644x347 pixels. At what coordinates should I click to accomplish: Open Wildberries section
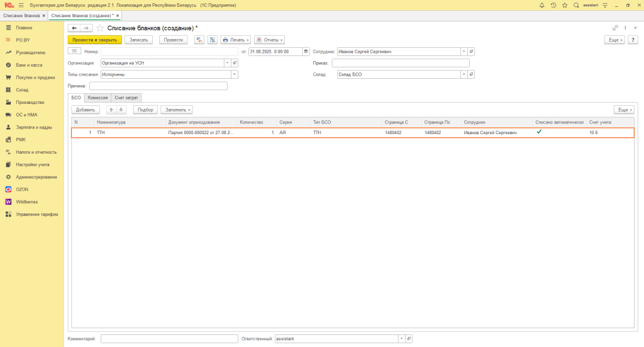(26, 202)
